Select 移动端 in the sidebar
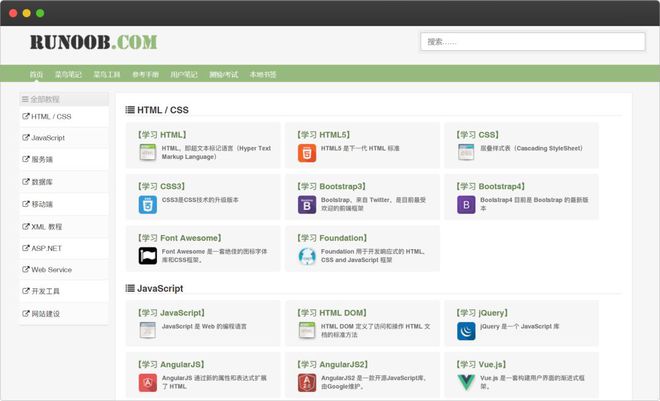 (x=64, y=204)
